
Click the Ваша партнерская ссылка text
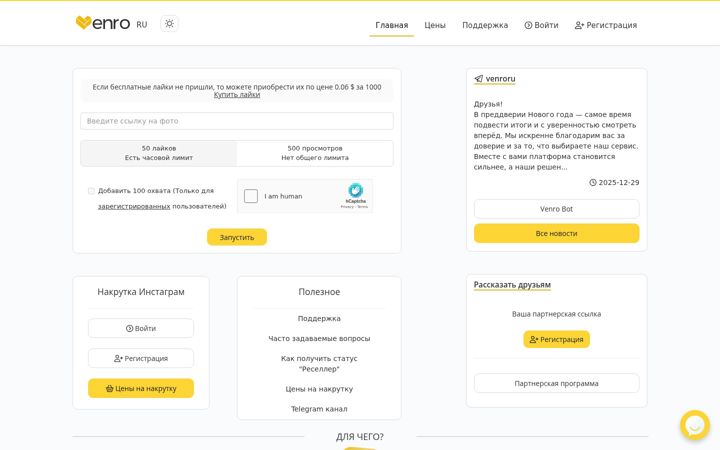(x=557, y=314)
